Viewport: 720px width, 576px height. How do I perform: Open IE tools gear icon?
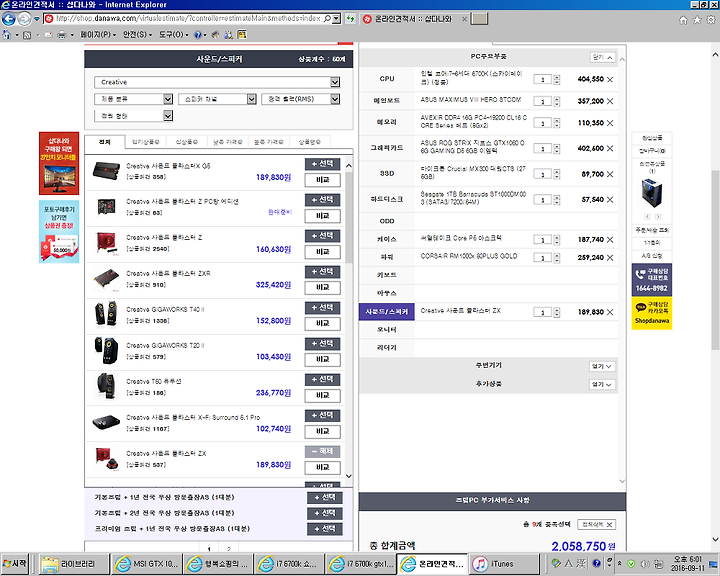(711, 20)
